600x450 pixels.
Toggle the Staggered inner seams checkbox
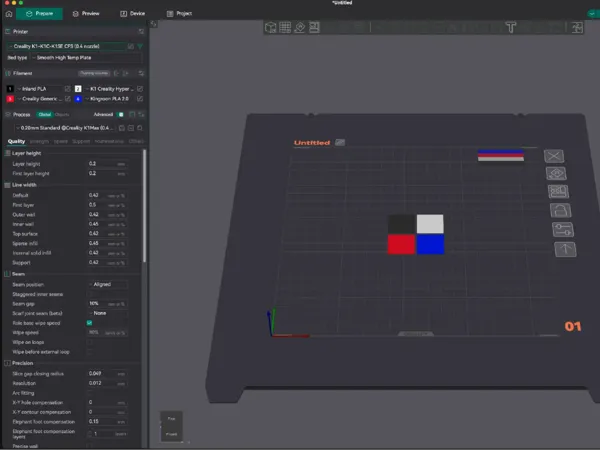click(90, 294)
